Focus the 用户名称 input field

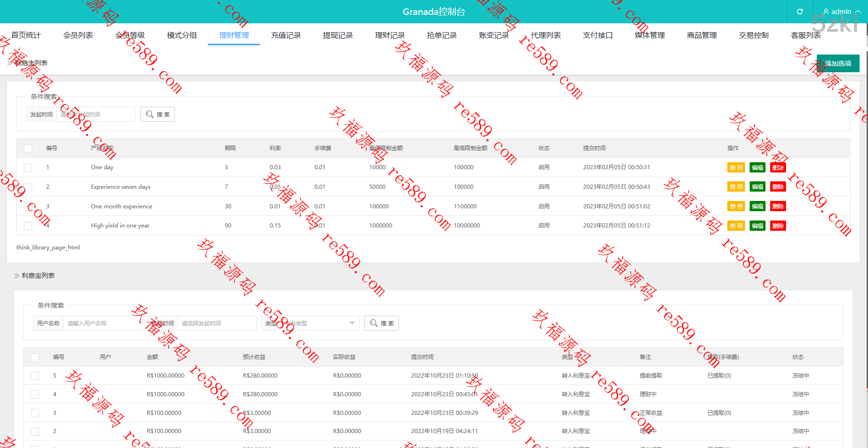(x=103, y=324)
